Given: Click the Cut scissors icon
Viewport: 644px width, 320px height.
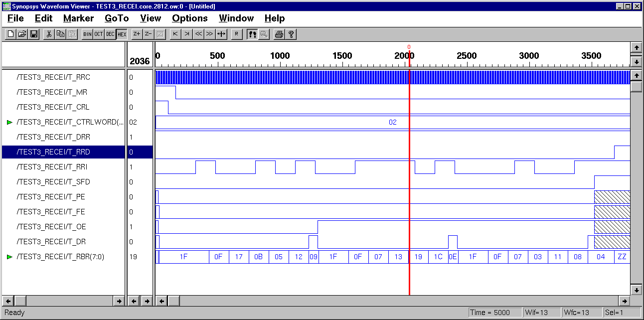Looking at the screenshot, I should pyautogui.click(x=49, y=34).
